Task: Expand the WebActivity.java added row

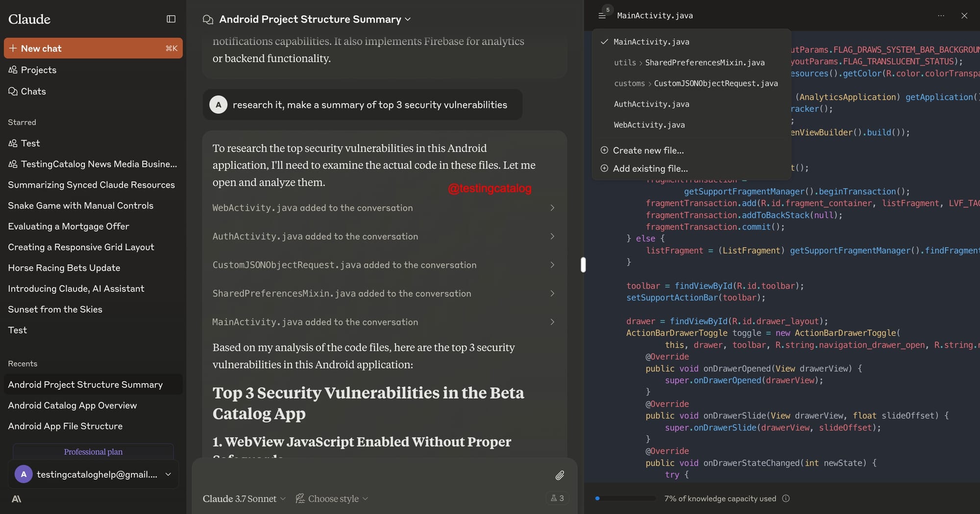Action: pos(385,208)
